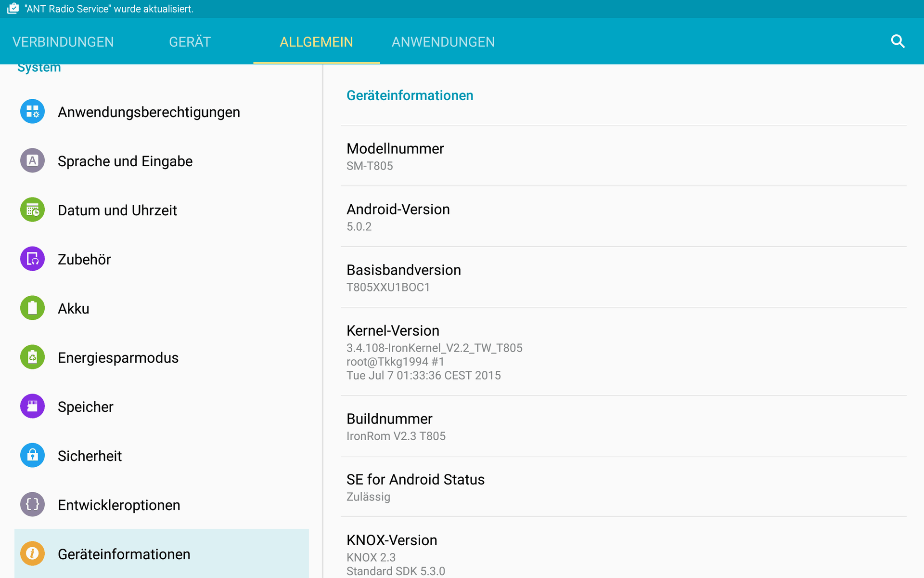Open Datum und Uhrzeit settings

coord(162,210)
